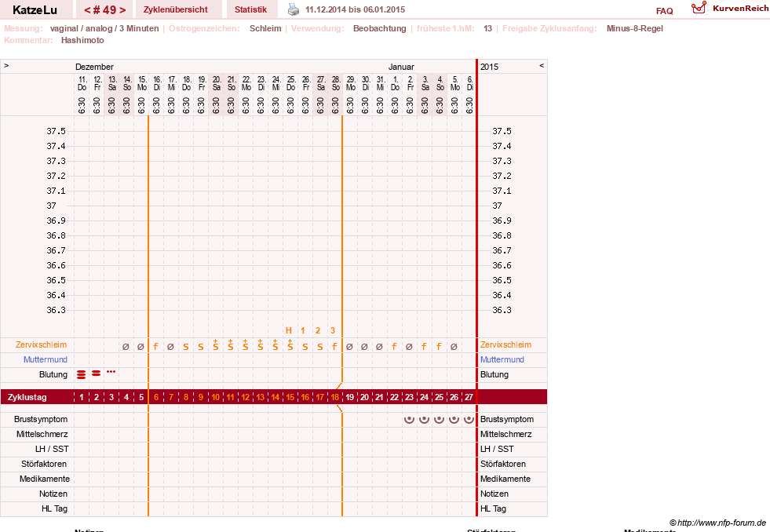Click cervical mucus 'S+' symbol on day 15
Screen dimensions: 770x532
coord(290,344)
